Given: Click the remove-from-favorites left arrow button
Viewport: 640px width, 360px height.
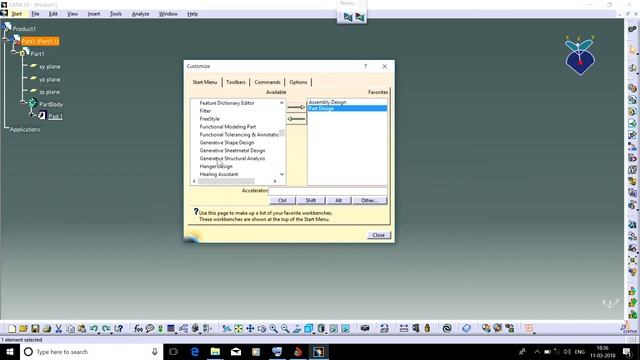Looking at the screenshot, I should 296,119.
